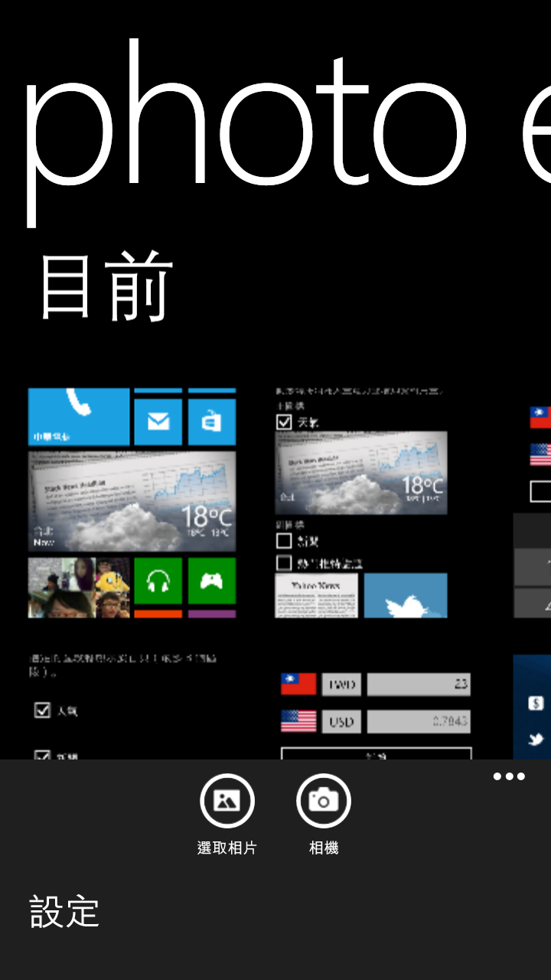The image size is (551, 980).
Task: Tap the 目前 section header
Action: 106,286
